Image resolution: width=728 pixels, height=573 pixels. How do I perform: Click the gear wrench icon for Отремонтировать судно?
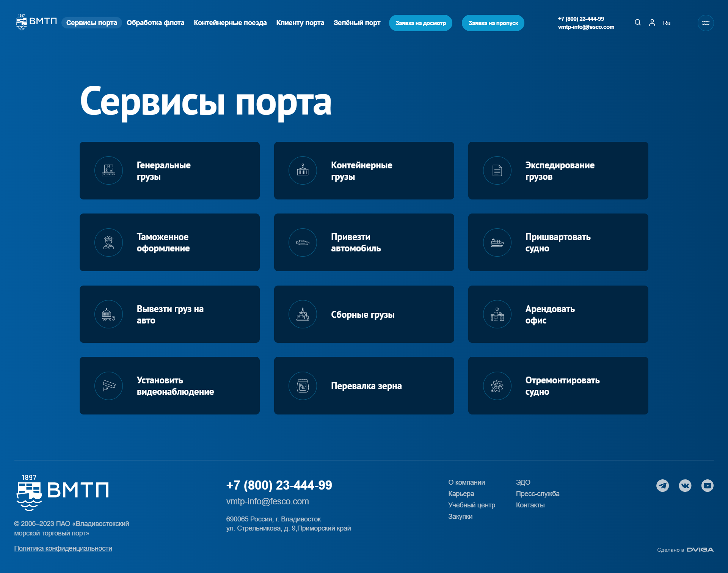pyautogui.click(x=497, y=386)
